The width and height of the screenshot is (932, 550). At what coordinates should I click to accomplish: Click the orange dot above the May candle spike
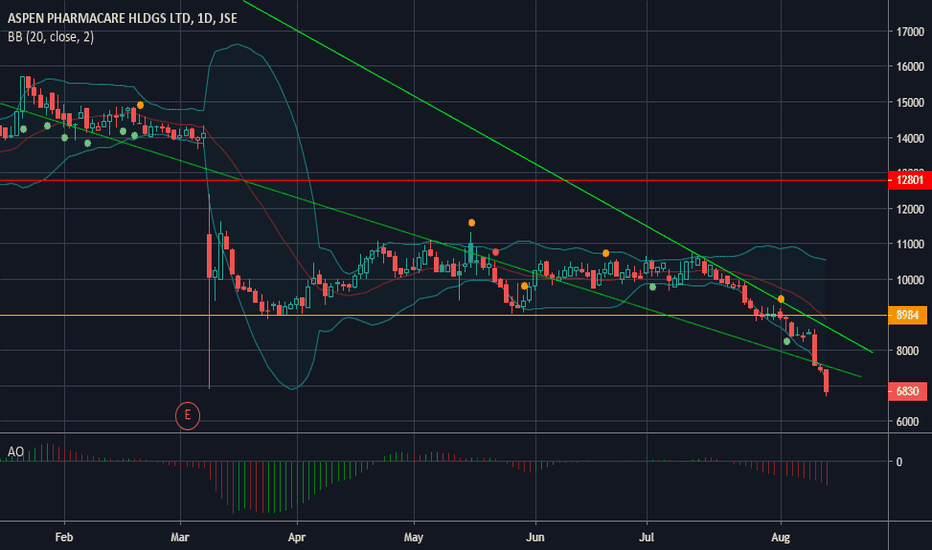click(x=471, y=223)
